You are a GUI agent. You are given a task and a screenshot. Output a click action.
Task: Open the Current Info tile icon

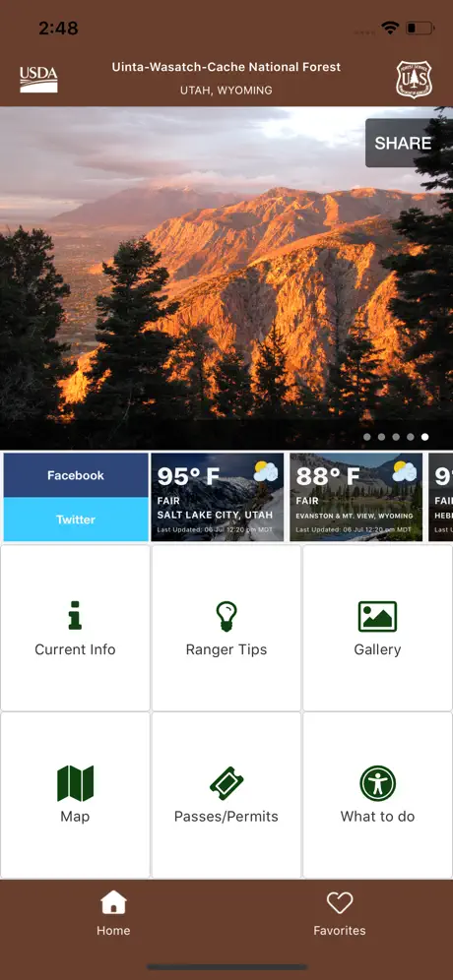click(x=75, y=615)
